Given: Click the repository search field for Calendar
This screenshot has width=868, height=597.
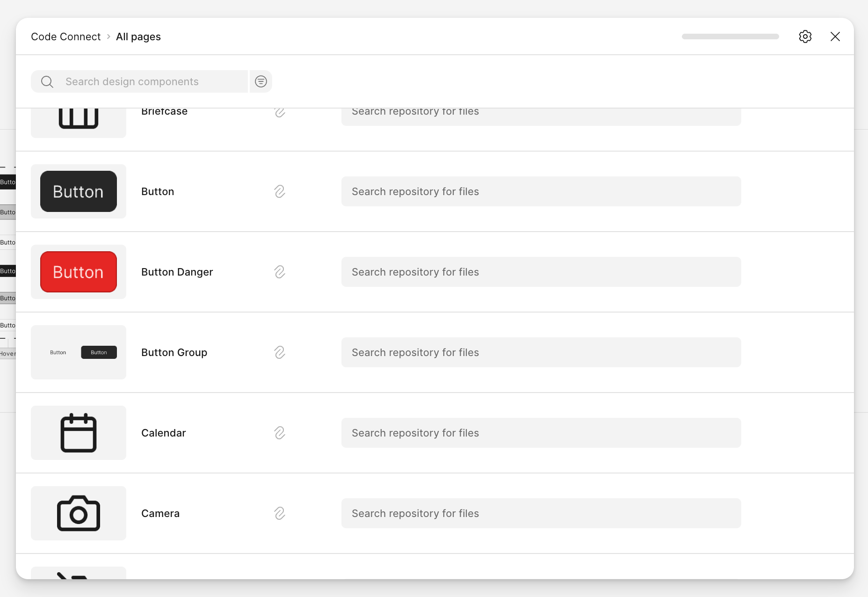Looking at the screenshot, I should point(541,433).
